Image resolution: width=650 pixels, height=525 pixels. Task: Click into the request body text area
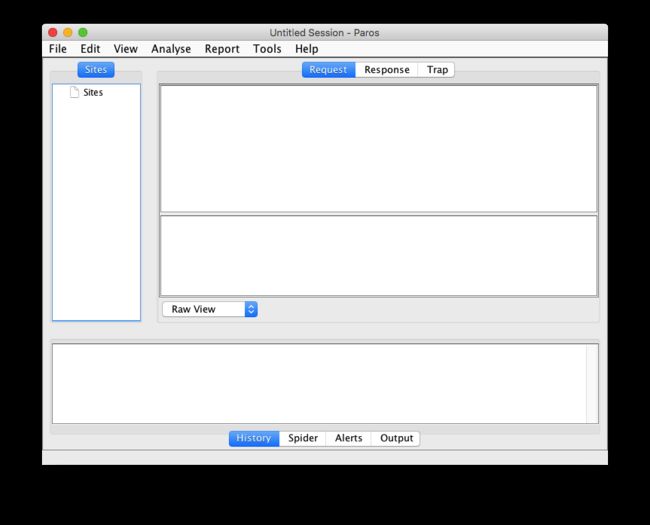378,255
